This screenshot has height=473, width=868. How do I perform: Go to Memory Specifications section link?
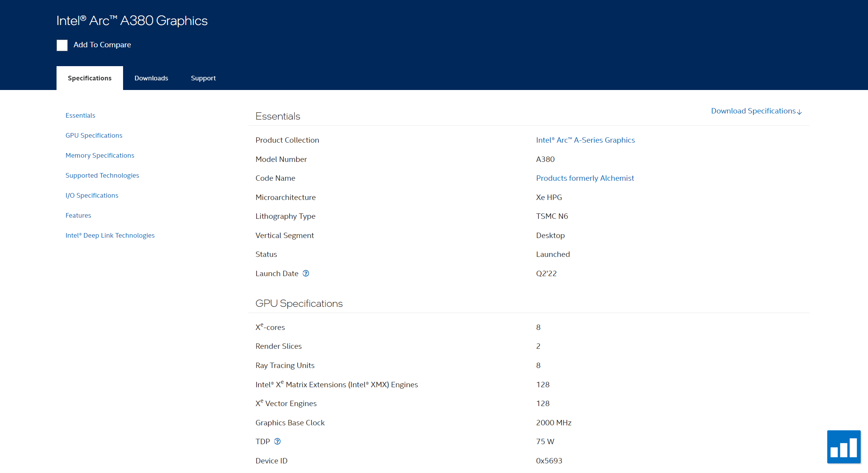pyautogui.click(x=100, y=155)
